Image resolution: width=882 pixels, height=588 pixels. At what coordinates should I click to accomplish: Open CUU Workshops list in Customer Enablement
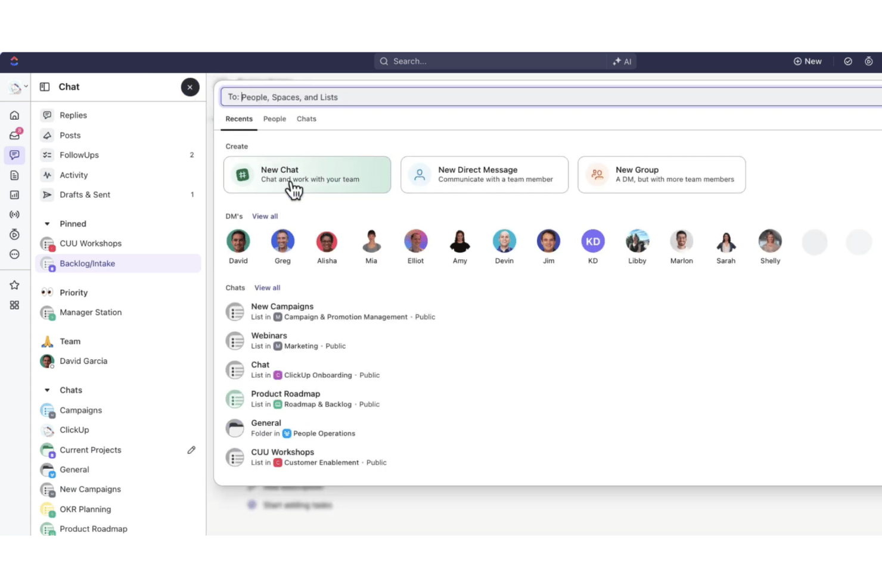pyautogui.click(x=306, y=458)
